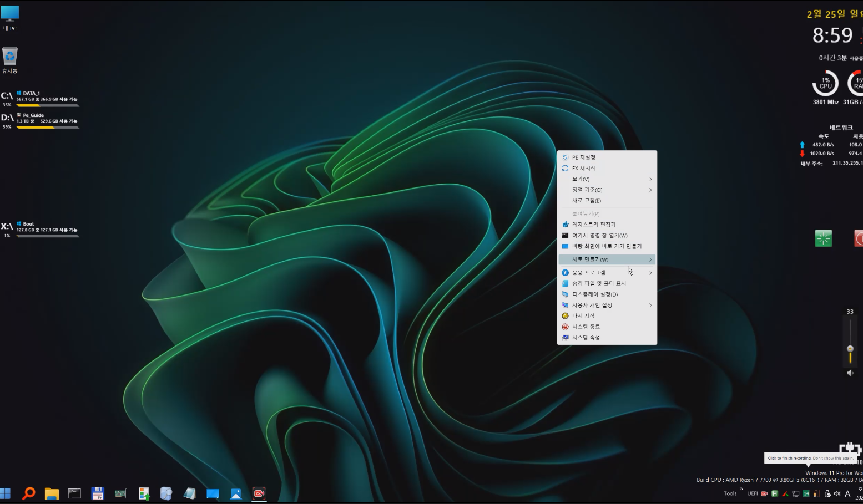Open the network computer tray icon
The width and height of the screenshot is (863, 504).
(x=796, y=493)
